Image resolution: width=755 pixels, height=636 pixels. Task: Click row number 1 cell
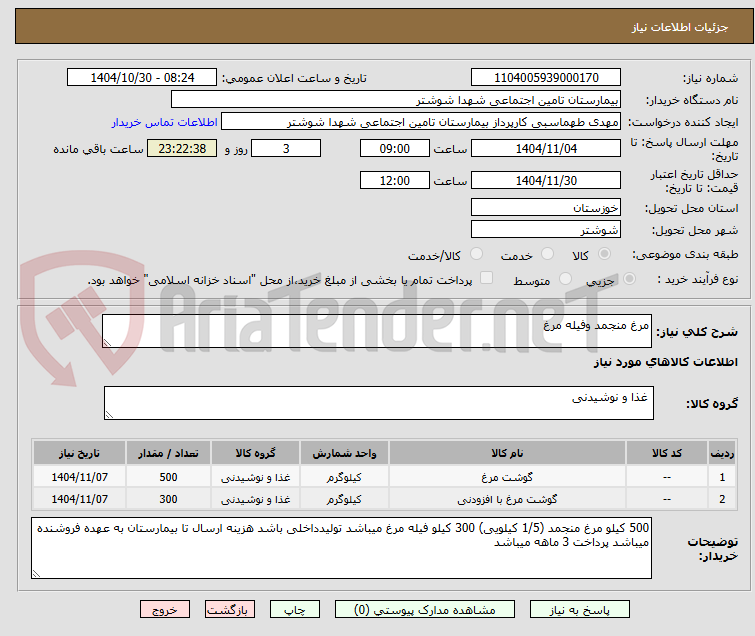tap(722, 477)
